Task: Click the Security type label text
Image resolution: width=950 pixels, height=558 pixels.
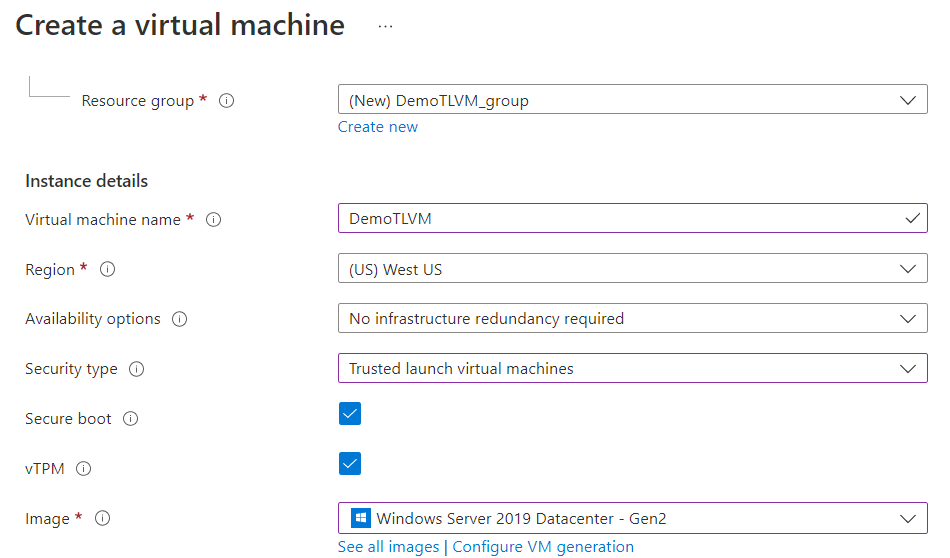Action: (x=71, y=369)
